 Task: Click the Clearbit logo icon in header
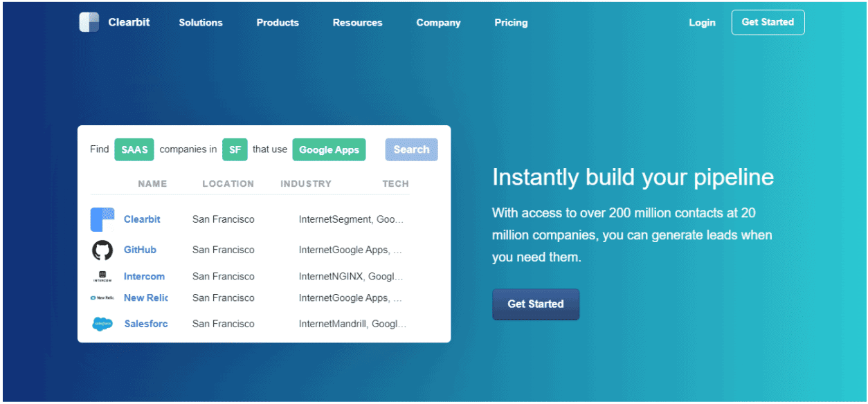click(89, 22)
